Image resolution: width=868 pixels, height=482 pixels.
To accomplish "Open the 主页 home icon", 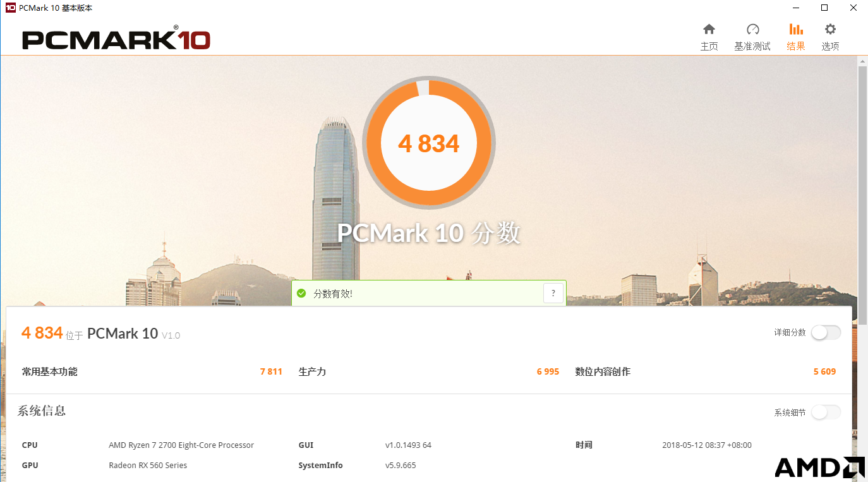I will tap(709, 29).
